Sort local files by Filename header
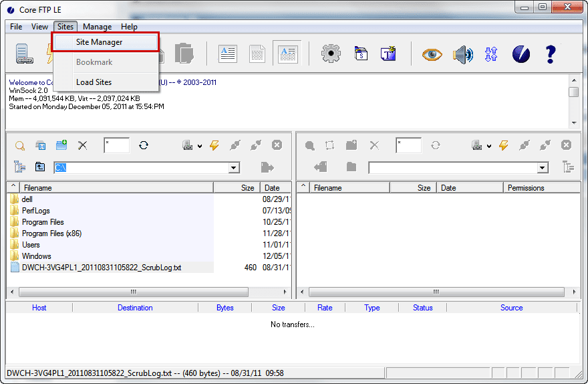The width and height of the screenshot is (588, 384). point(117,188)
